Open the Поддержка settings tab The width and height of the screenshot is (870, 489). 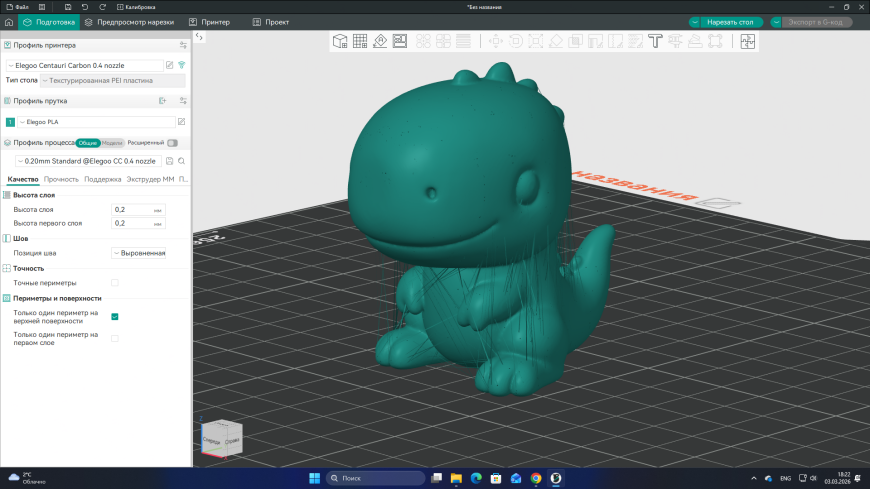pos(103,179)
